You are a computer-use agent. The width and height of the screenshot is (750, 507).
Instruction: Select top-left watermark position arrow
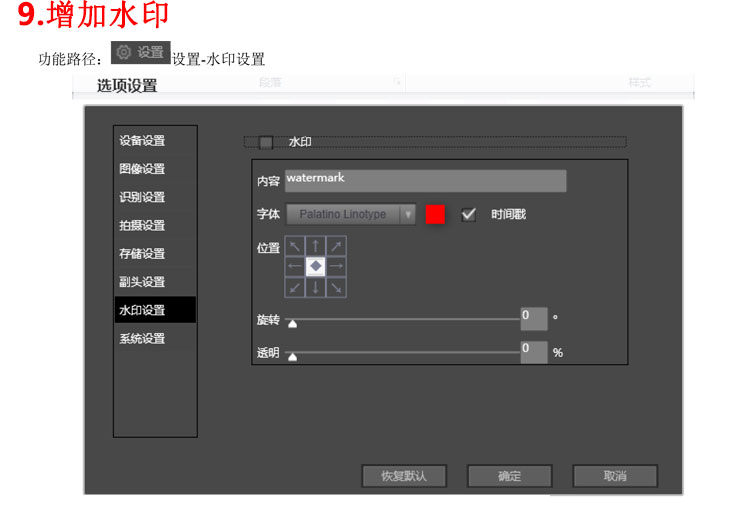coord(295,245)
